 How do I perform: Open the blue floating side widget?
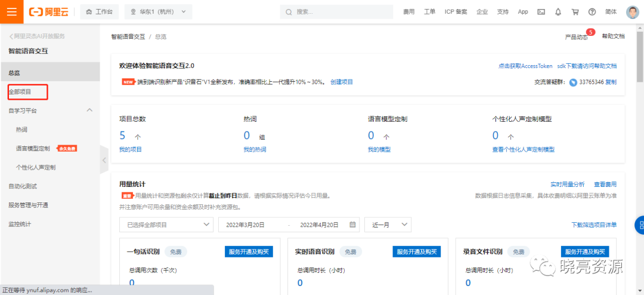pos(639,225)
